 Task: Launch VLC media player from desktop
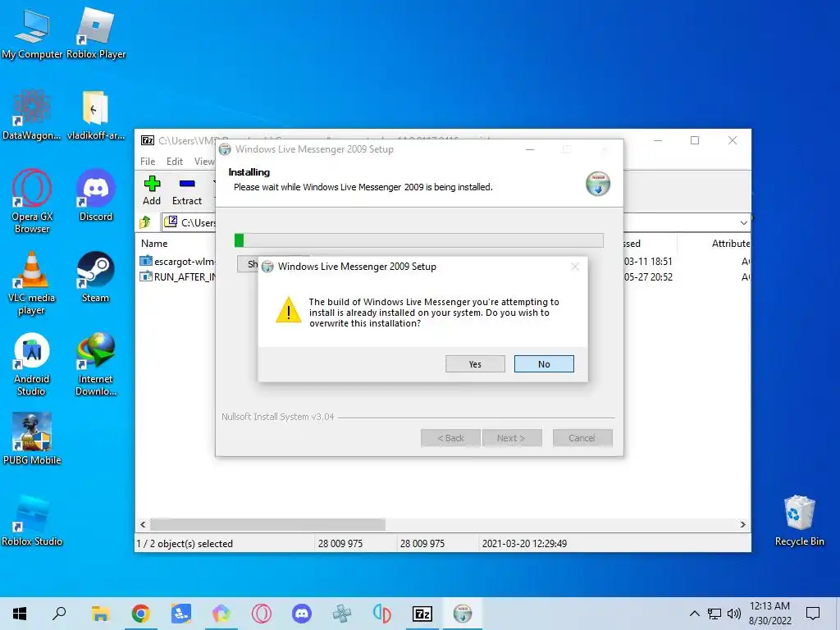coord(32,283)
